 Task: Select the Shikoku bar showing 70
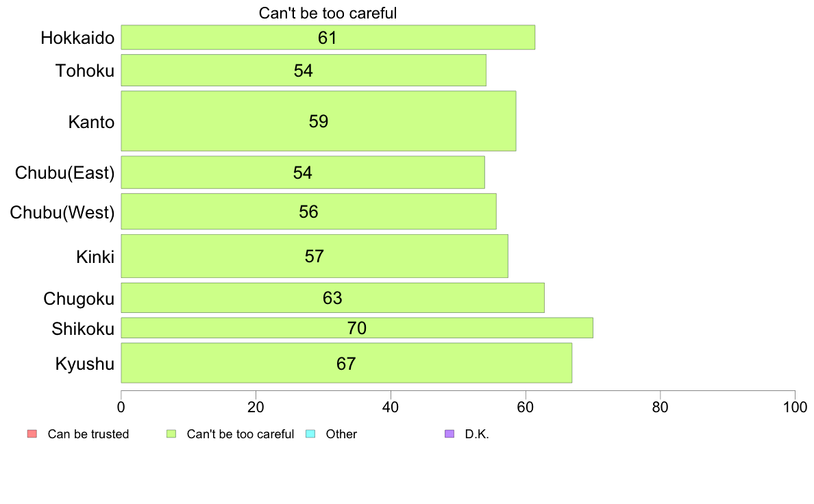357,328
